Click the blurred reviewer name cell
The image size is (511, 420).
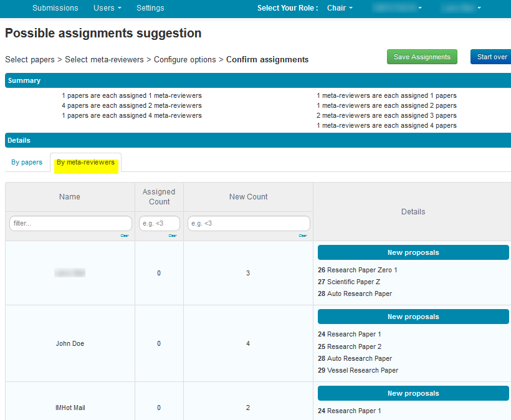70,273
